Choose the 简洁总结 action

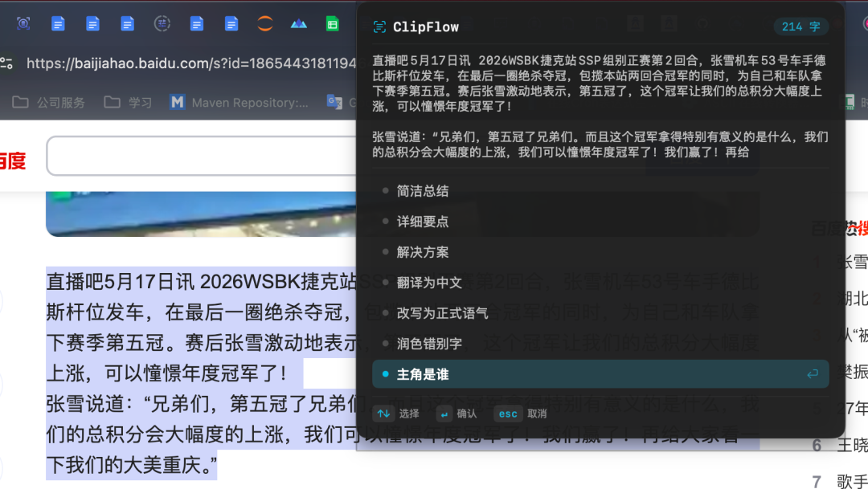(x=600, y=191)
